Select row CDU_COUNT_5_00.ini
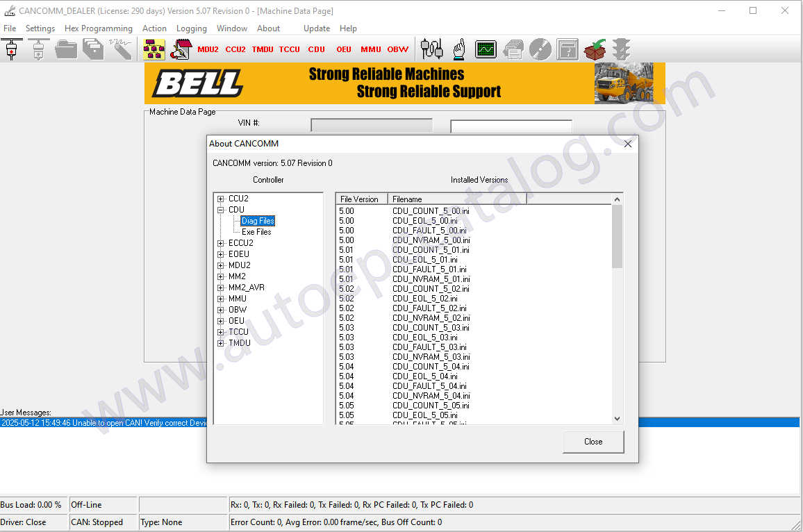Image resolution: width=803 pixels, height=532 pixels. pyautogui.click(x=431, y=211)
